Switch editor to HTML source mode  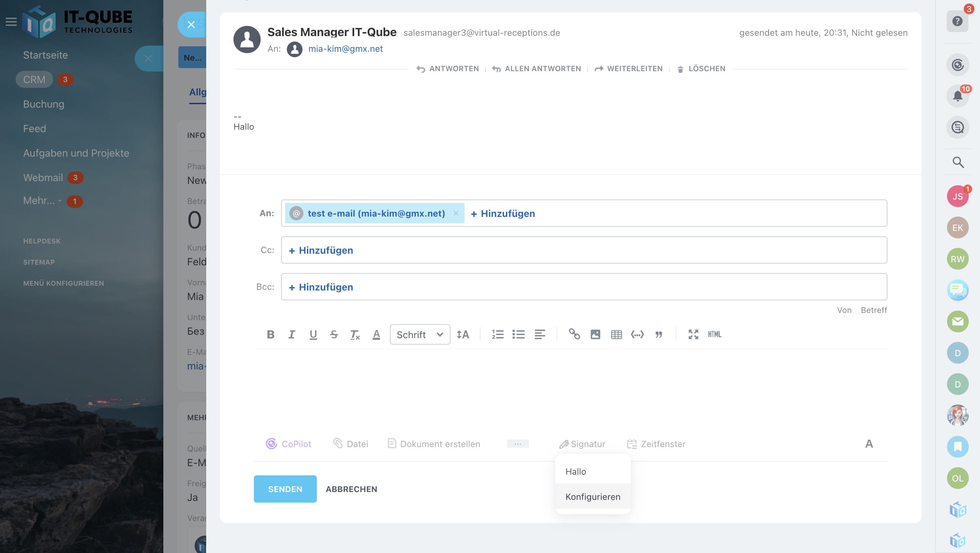pos(715,334)
